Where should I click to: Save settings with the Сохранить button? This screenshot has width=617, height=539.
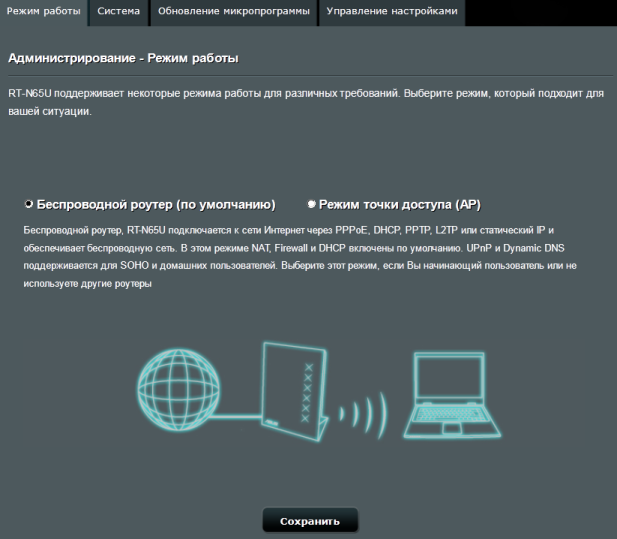click(310, 521)
